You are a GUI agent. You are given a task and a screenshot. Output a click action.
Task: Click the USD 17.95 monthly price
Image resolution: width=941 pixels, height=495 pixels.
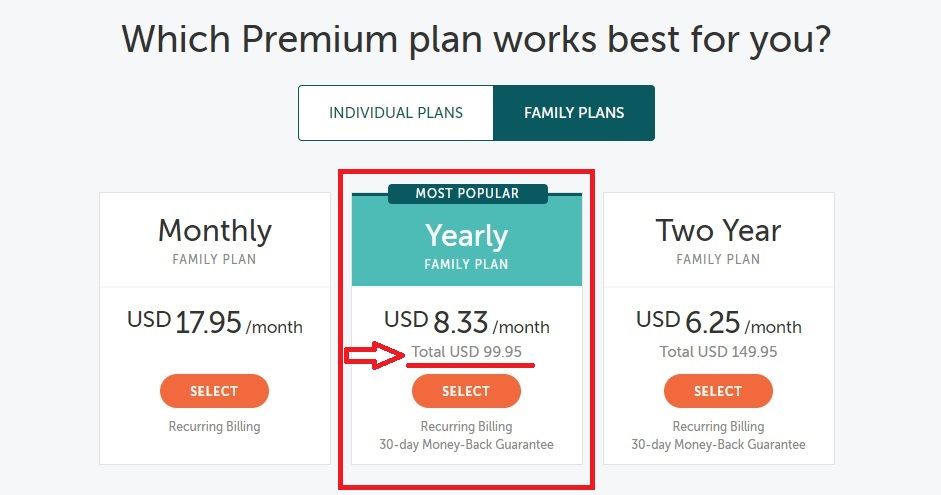tap(215, 323)
